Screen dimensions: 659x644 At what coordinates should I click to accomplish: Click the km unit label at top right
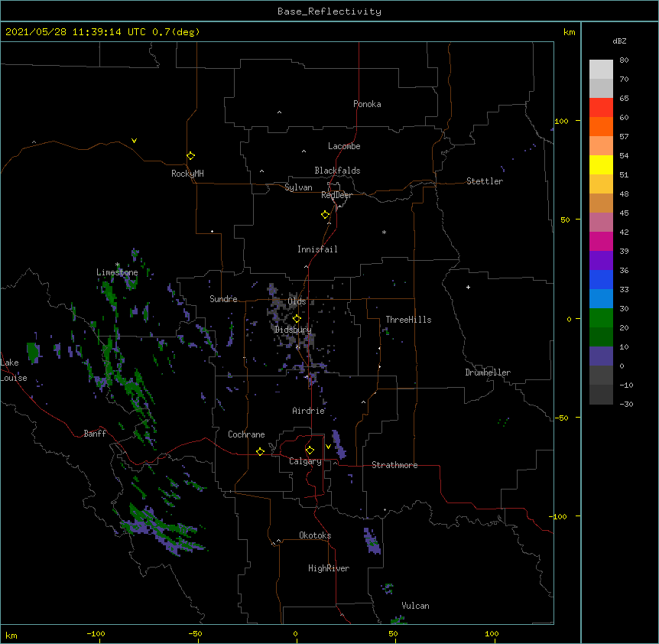(x=569, y=32)
